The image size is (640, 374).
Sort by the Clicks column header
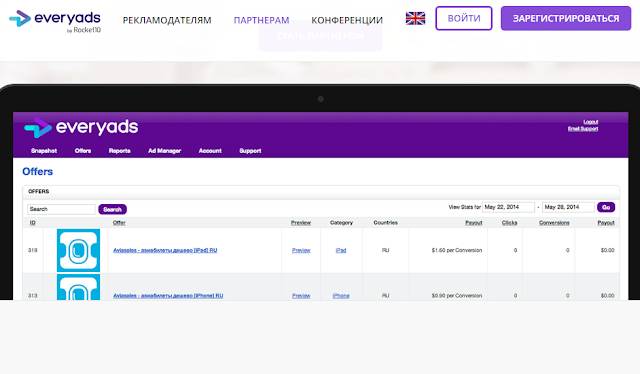point(509,223)
